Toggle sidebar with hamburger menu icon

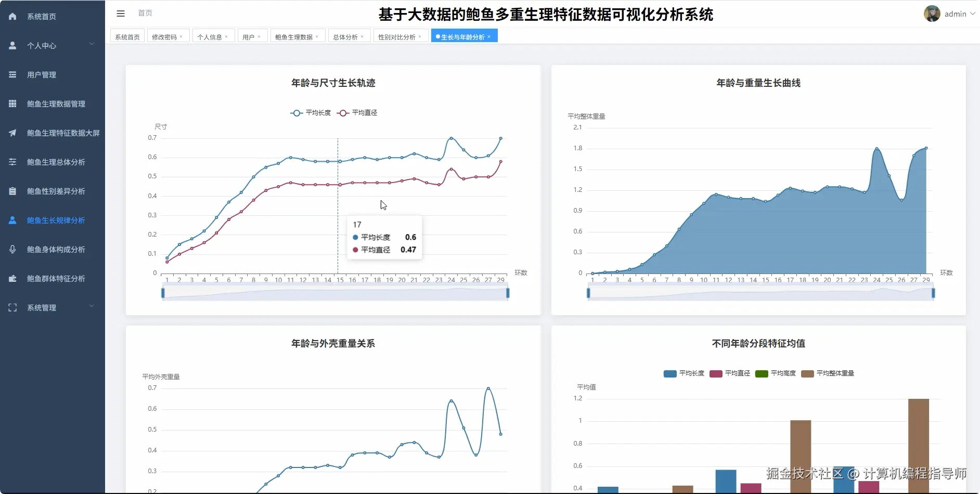coord(121,14)
